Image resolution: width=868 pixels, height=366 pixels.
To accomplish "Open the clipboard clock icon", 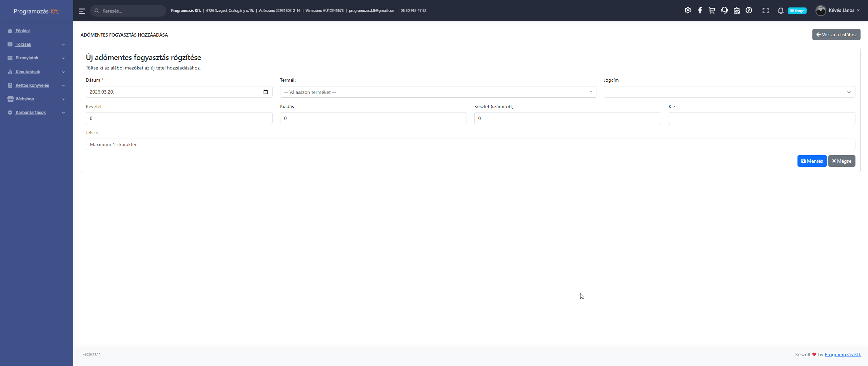I will coord(736,11).
